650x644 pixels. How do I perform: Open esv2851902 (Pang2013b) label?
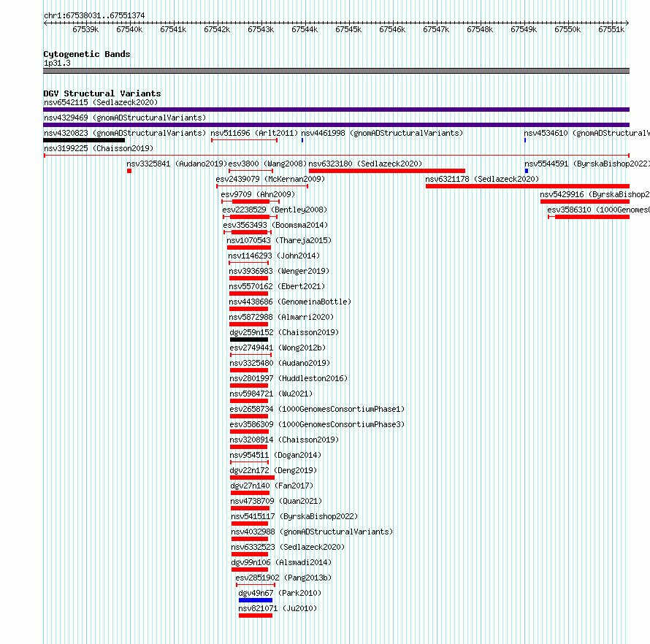click(x=283, y=578)
